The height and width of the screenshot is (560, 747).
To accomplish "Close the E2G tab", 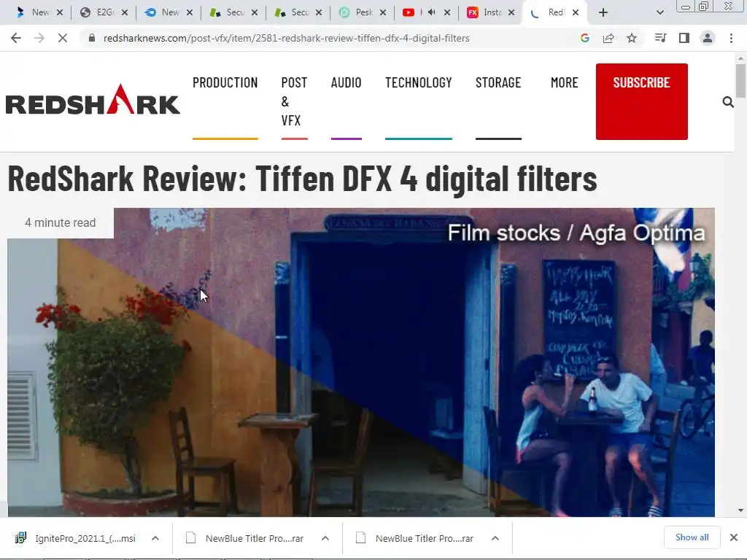I will [125, 12].
